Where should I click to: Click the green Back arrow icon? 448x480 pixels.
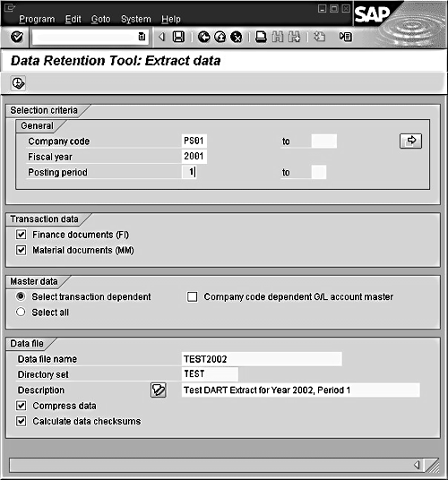pos(204,37)
